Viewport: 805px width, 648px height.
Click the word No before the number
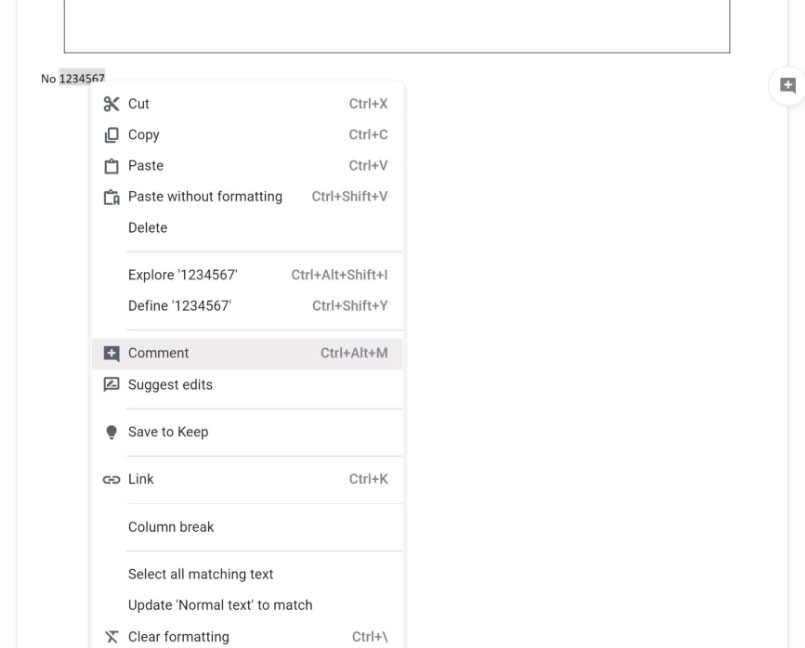tap(48, 79)
